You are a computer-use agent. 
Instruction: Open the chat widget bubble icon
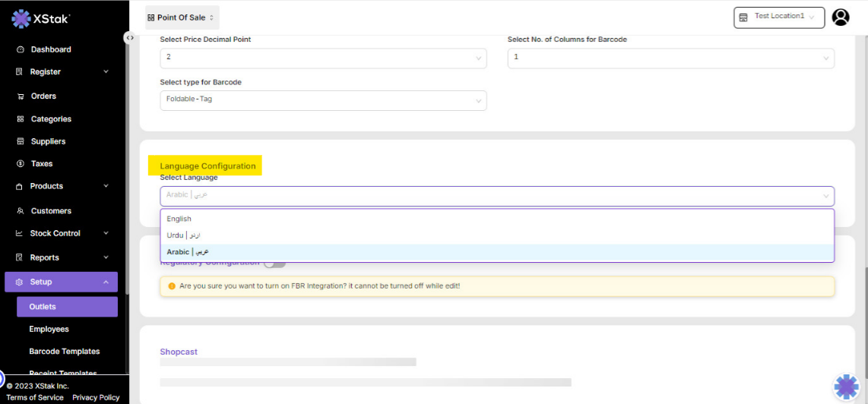coord(846,387)
